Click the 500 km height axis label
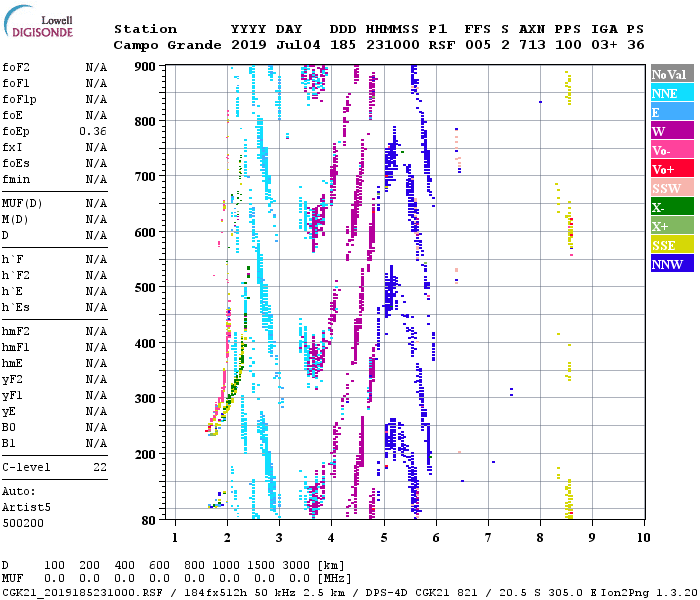Image resolution: width=700 pixels, height=600 pixels. pyautogui.click(x=145, y=288)
